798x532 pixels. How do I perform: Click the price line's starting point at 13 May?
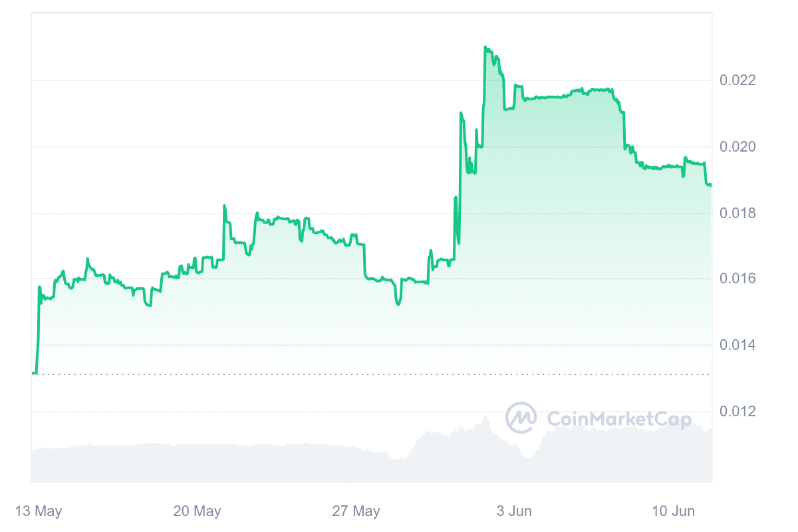[x=33, y=374]
